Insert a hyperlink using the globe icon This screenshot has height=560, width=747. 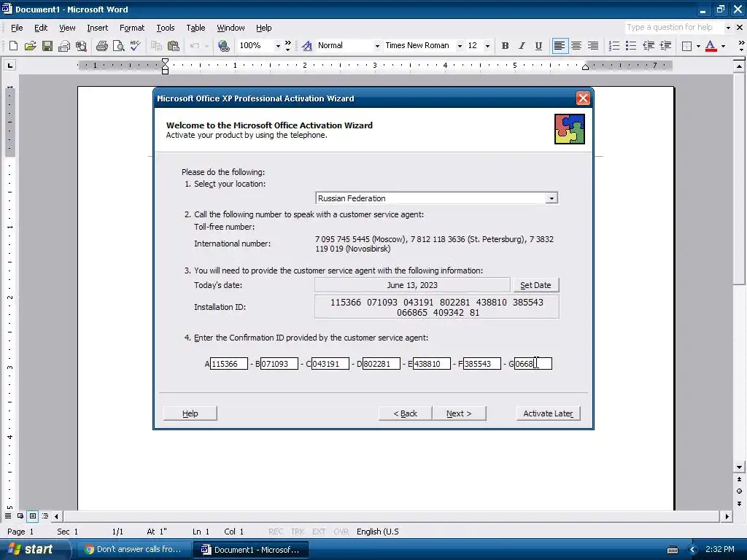point(224,46)
